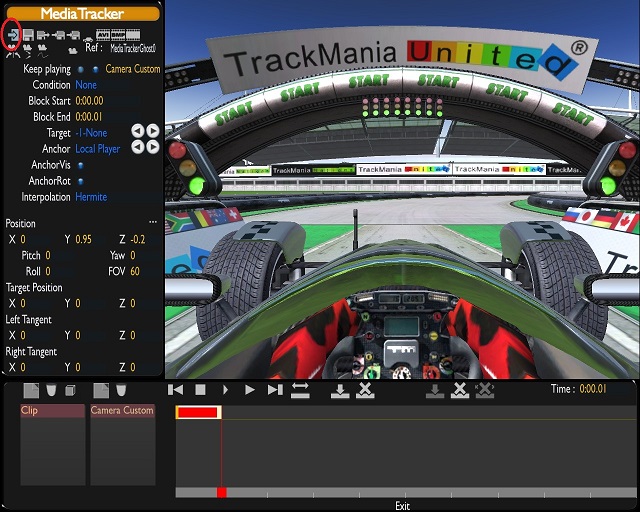Click the camera icon with chevron below
The height and width of the screenshot is (512, 640).
27,51
